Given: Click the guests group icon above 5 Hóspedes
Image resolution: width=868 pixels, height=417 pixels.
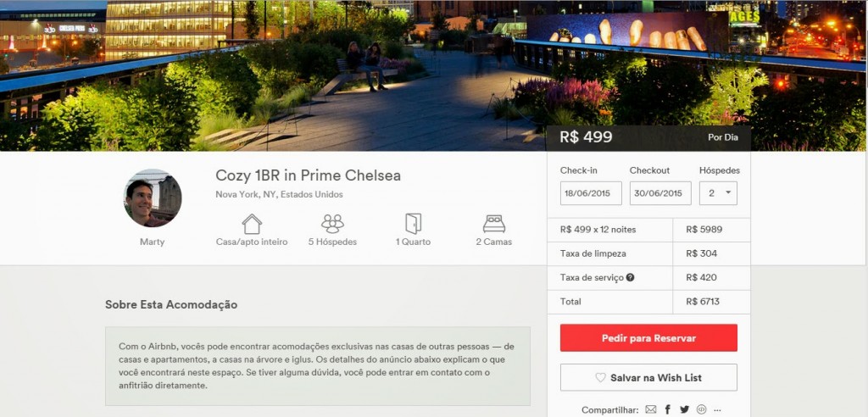Looking at the screenshot, I should click(x=332, y=224).
